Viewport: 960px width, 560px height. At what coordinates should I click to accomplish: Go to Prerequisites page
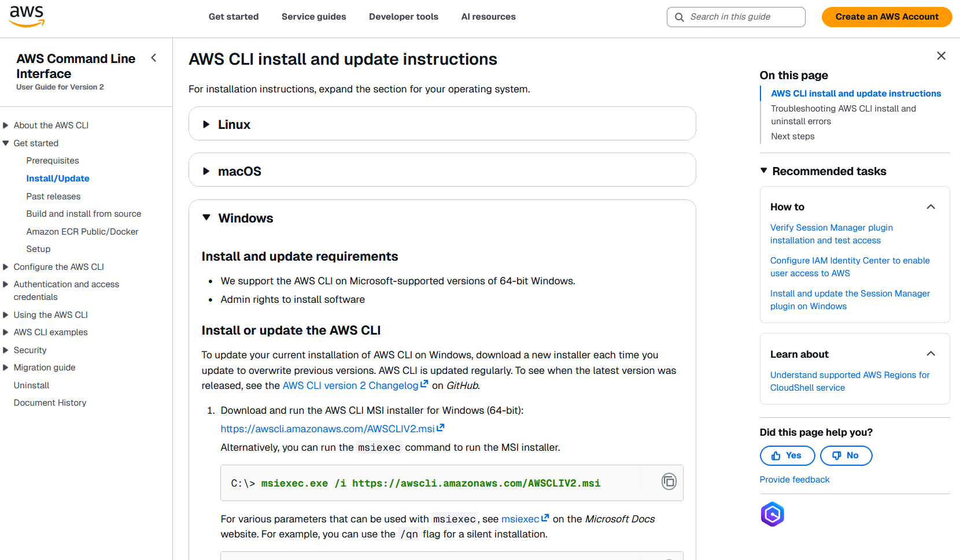tap(53, 161)
